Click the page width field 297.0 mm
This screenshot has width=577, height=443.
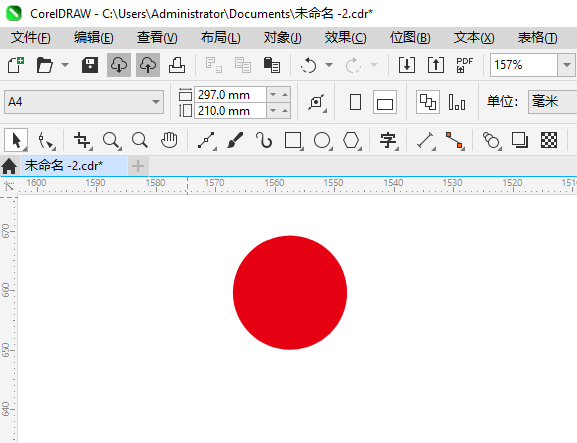(x=230, y=95)
